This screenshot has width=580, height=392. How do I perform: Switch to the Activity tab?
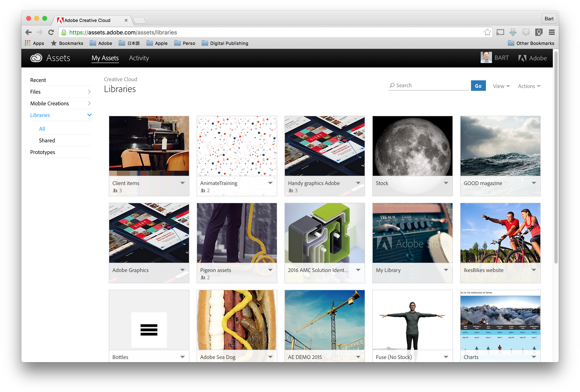(139, 58)
